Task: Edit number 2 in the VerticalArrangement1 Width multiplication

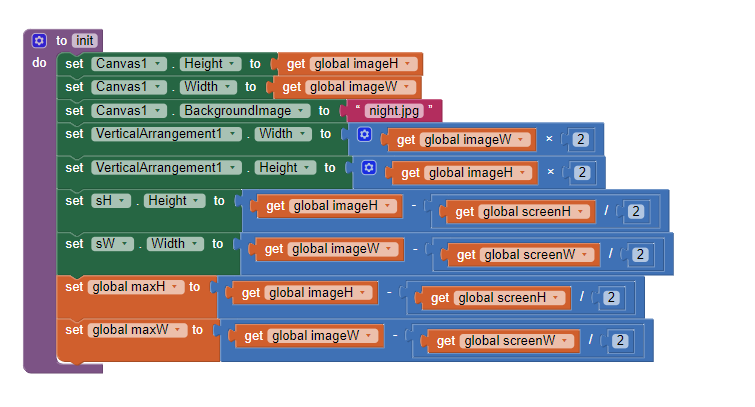Action: coord(581,140)
